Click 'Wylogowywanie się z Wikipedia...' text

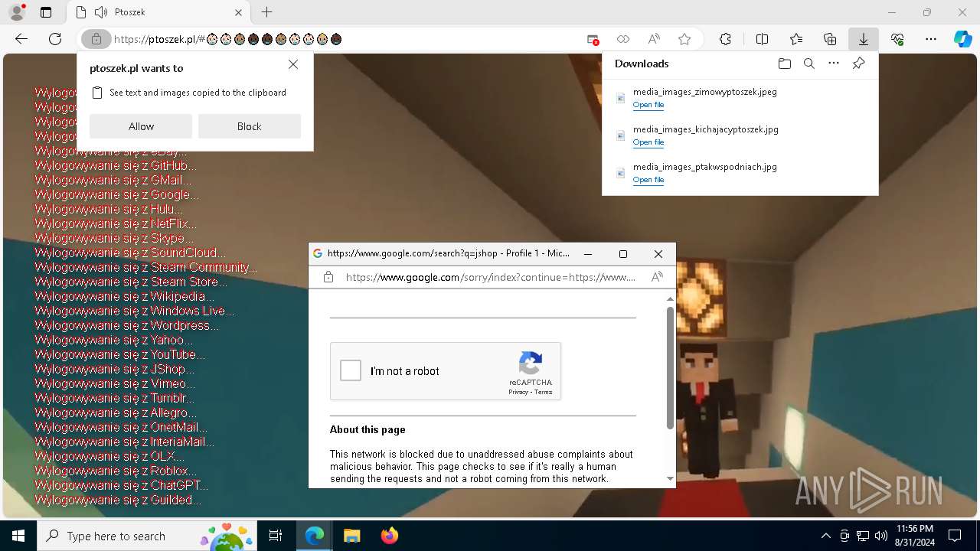coord(125,297)
